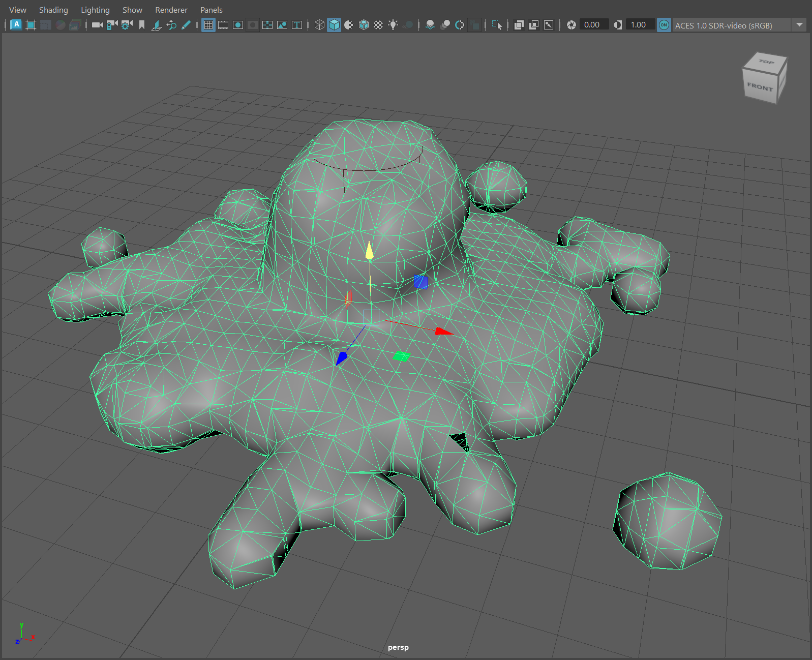Toggle Screen Space Ambient Occlusion
812x660 pixels.
tap(430, 25)
